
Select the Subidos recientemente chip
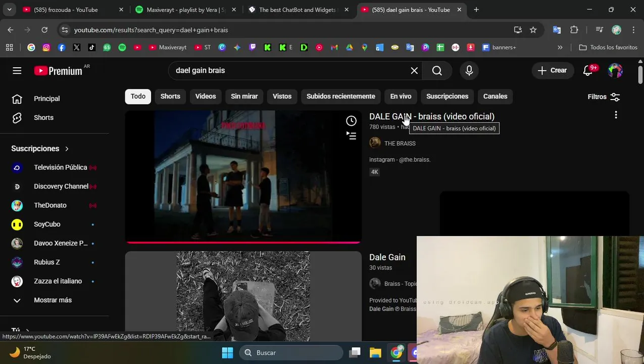(341, 97)
